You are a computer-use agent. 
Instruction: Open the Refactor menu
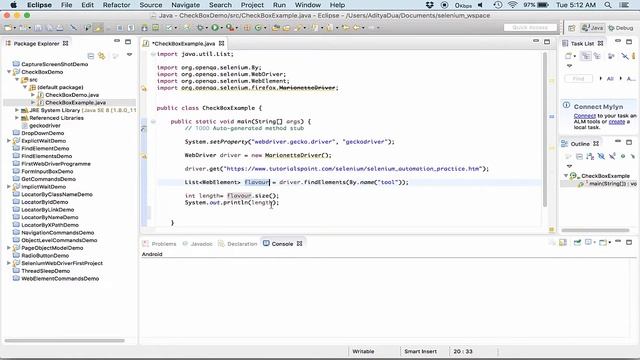[x=116, y=5]
